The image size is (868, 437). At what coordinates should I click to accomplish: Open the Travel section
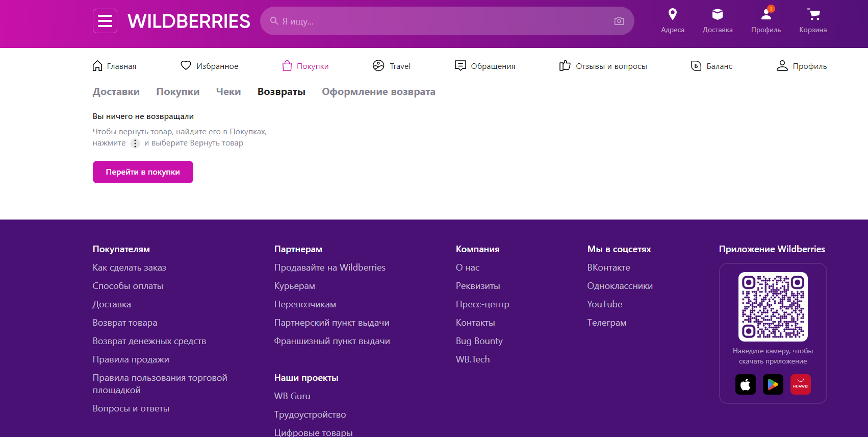(392, 66)
